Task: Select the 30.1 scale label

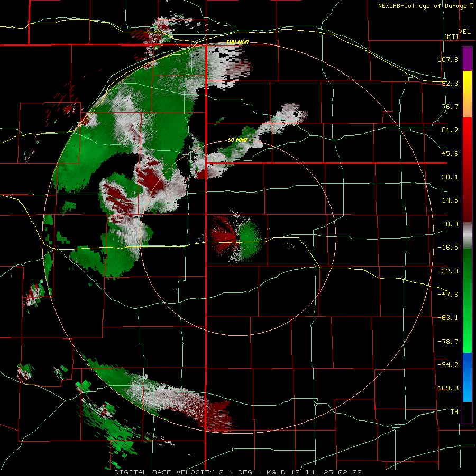Action: [x=450, y=177]
